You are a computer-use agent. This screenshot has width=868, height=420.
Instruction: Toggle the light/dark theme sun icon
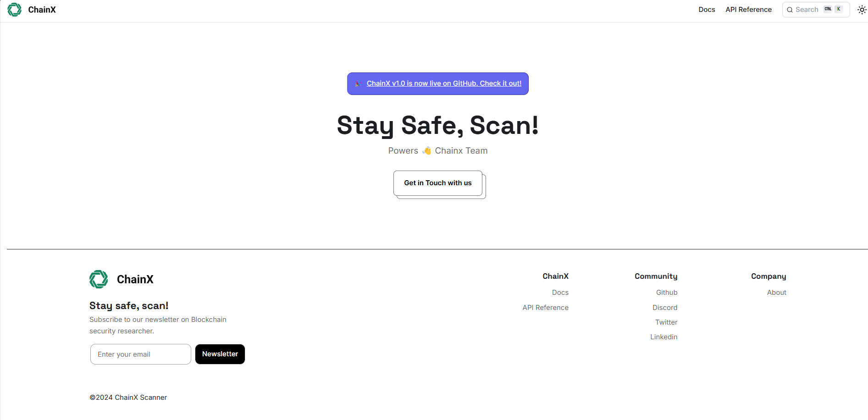click(x=862, y=10)
